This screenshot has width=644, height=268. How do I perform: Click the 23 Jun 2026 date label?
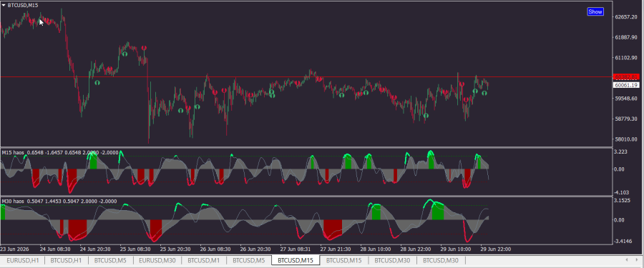click(15, 249)
